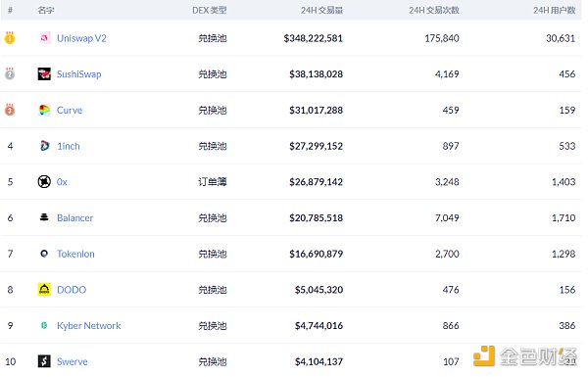The image size is (588, 377).
Task: Open the Kyber Network link
Action: tap(89, 326)
